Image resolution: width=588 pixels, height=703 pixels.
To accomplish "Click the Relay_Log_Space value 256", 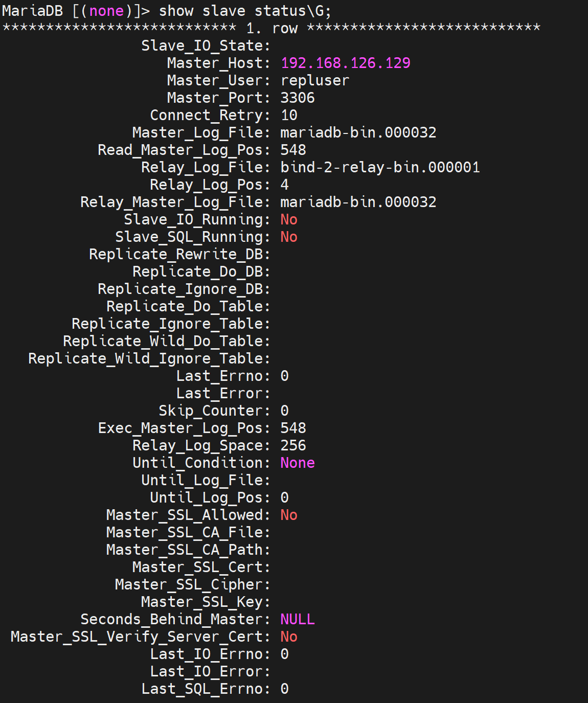I will [x=293, y=445].
